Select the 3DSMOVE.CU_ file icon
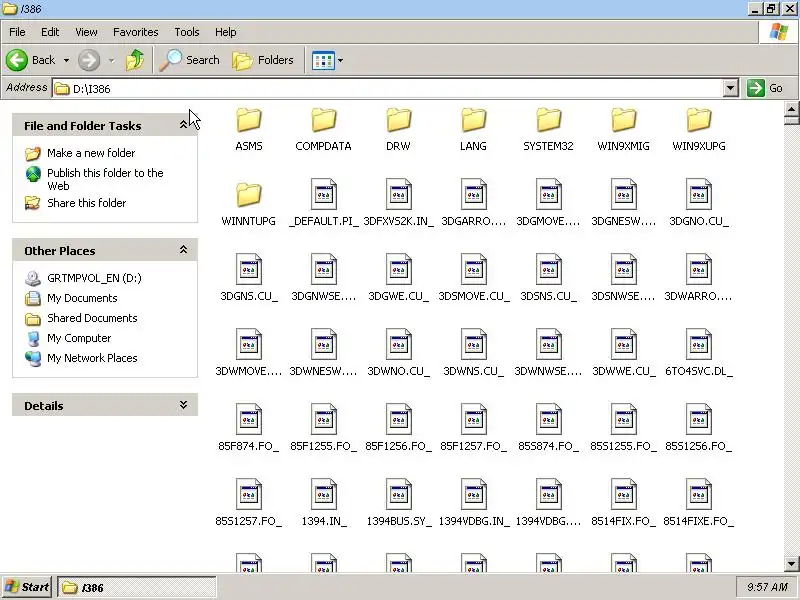 pyautogui.click(x=473, y=269)
